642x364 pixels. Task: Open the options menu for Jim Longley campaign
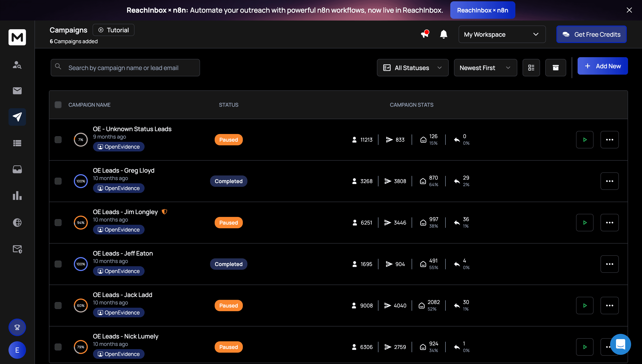coord(609,223)
